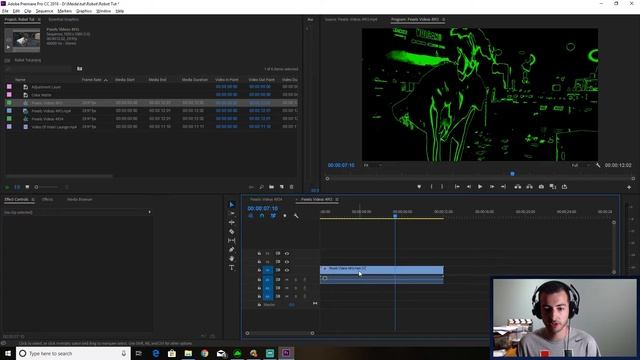Open Program monitor settings wrench
640x360 pixels.
point(598,165)
